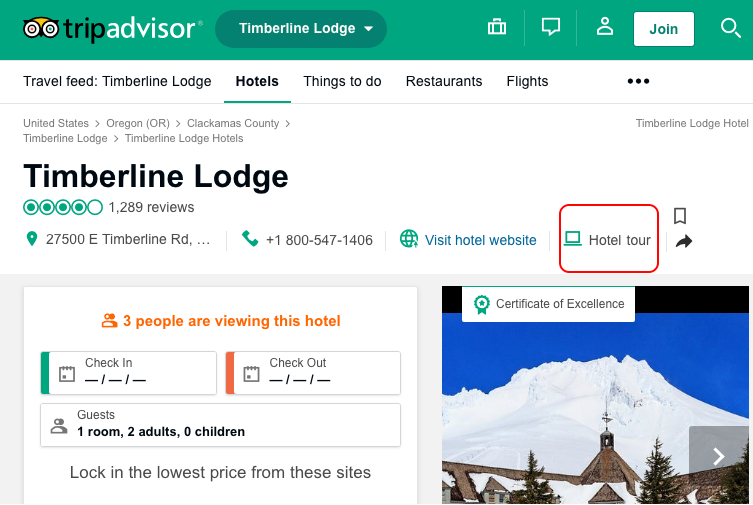Select the Hotels tab
The width and height of the screenshot is (753, 505).
coord(257,81)
